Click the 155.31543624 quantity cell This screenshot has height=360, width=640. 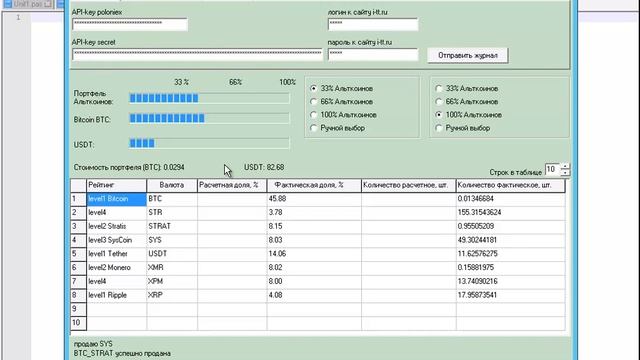511,213
